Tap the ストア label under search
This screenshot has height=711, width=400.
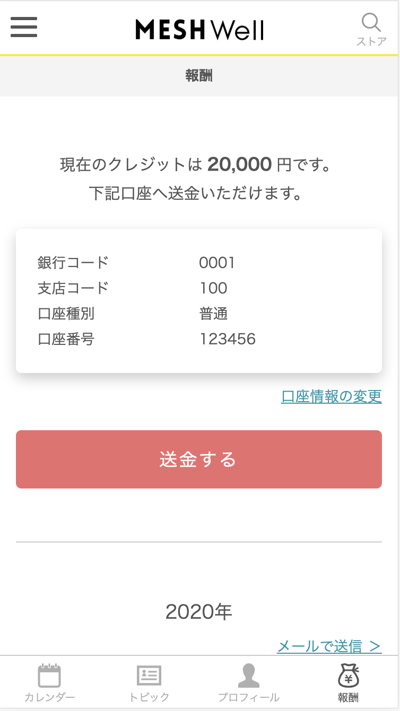coord(371,41)
